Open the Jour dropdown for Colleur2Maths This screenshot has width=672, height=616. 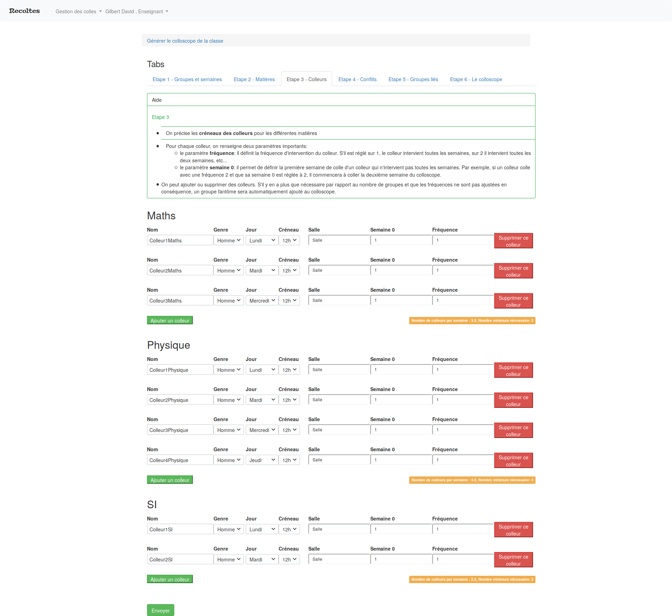click(x=262, y=270)
